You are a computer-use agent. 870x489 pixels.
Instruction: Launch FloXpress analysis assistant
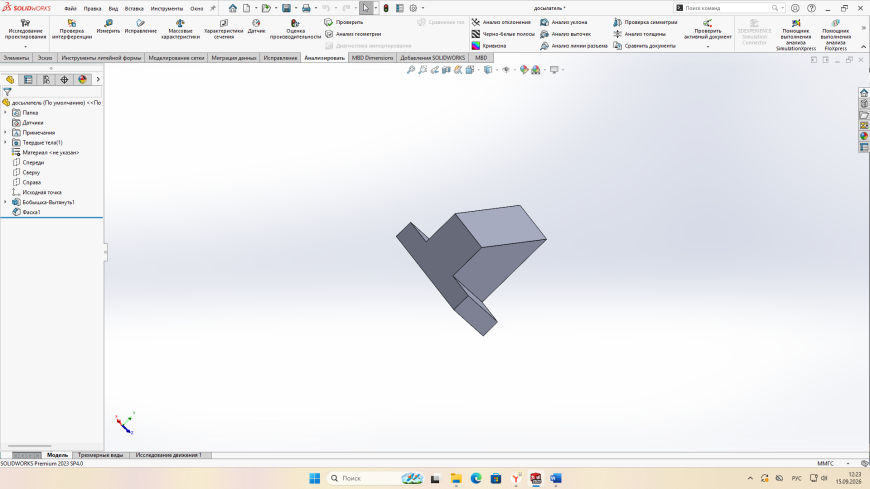pyautogui.click(x=835, y=35)
